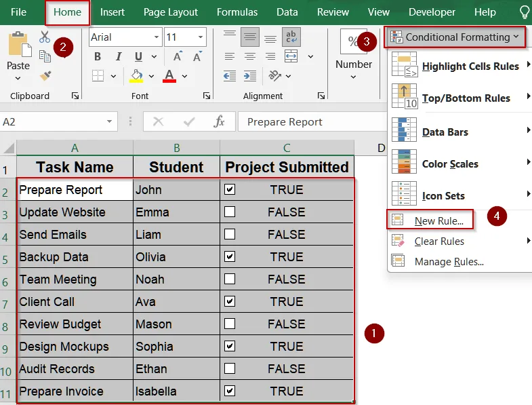
Task: Check Emma's Project Submitted checkbox
Action: tap(230, 212)
